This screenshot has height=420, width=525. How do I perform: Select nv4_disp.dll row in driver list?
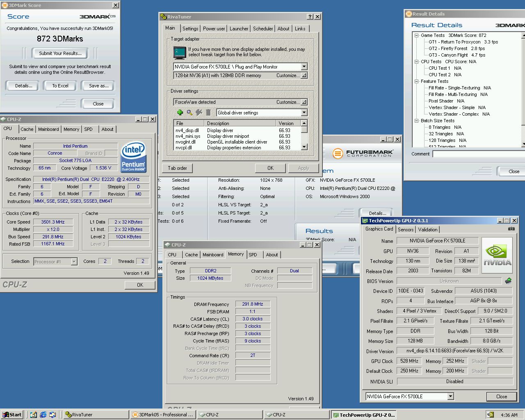(x=237, y=130)
